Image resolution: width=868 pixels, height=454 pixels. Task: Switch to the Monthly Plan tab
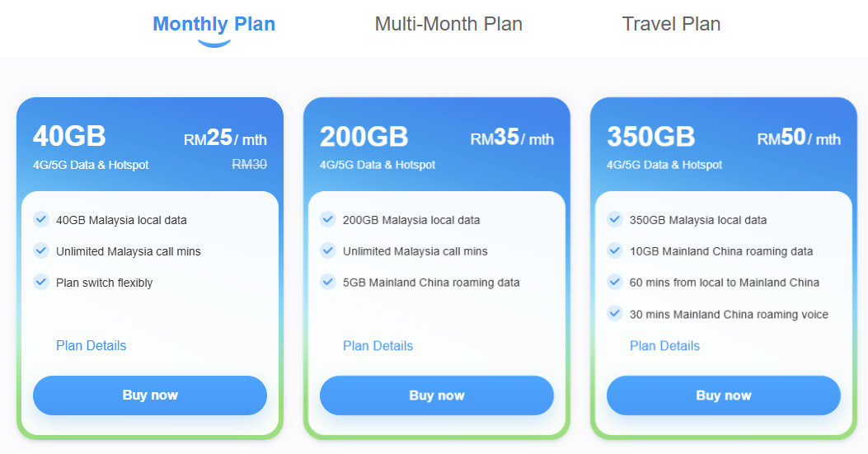coord(213,24)
